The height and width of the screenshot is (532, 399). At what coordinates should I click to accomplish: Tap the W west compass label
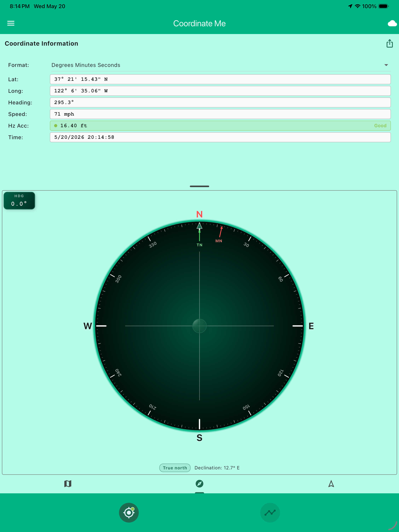pos(88,326)
